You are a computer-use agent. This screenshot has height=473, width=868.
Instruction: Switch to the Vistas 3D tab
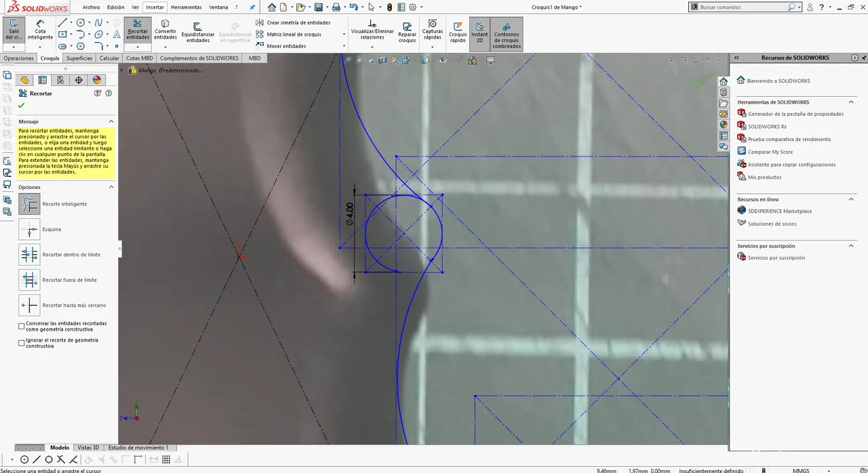[88, 448]
